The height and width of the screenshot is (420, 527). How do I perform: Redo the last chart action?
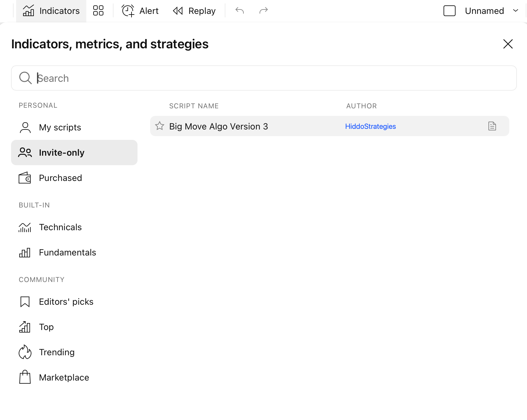263,11
